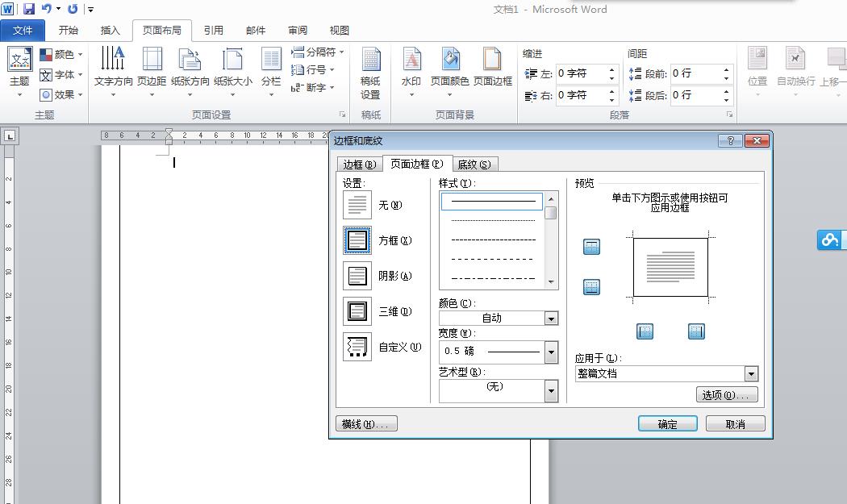Select the dotted line style
Image resolution: width=847 pixels, height=504 pixels.
tap(492, 220)
